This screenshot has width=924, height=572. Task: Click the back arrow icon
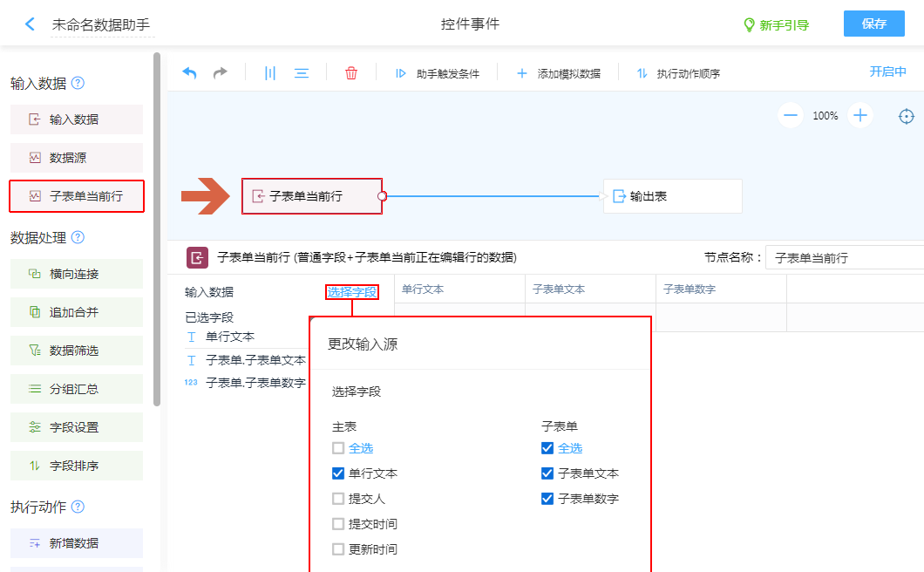pos(31,24)
